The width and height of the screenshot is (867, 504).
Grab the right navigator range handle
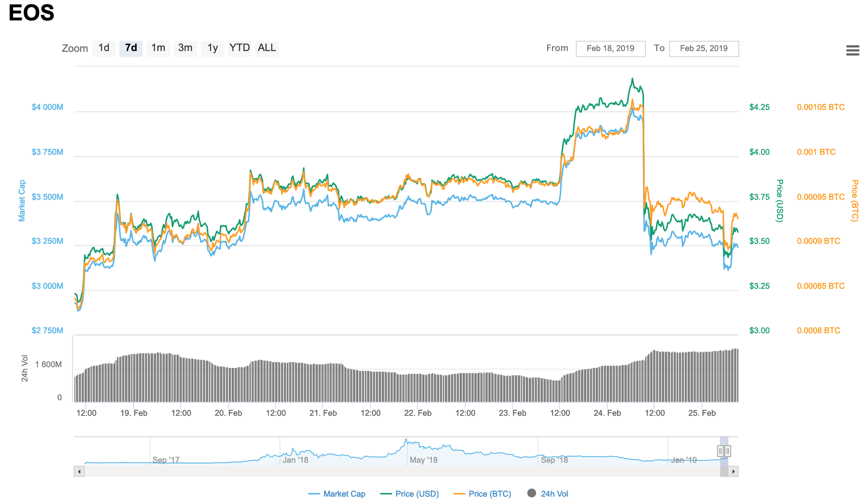728,451
